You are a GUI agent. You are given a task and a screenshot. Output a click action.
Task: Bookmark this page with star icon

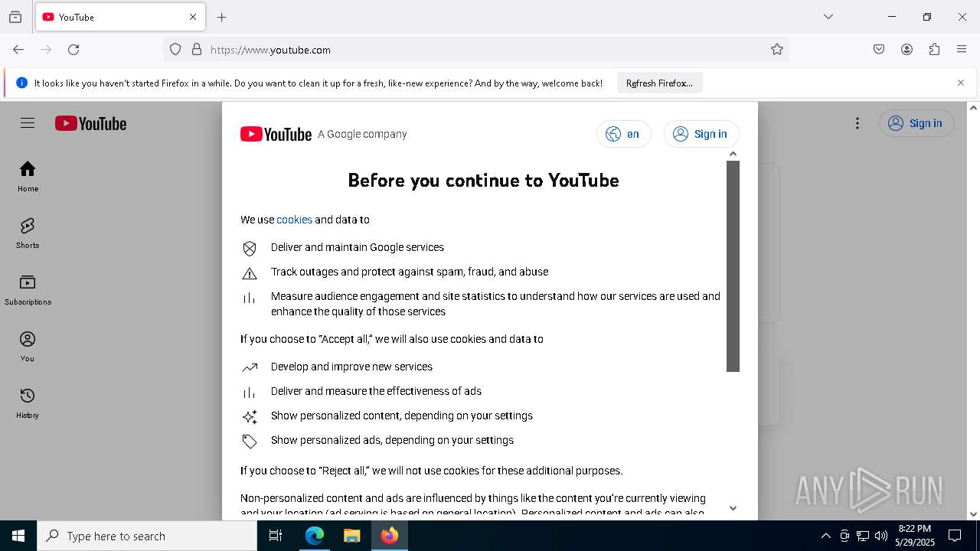(777, 50)
